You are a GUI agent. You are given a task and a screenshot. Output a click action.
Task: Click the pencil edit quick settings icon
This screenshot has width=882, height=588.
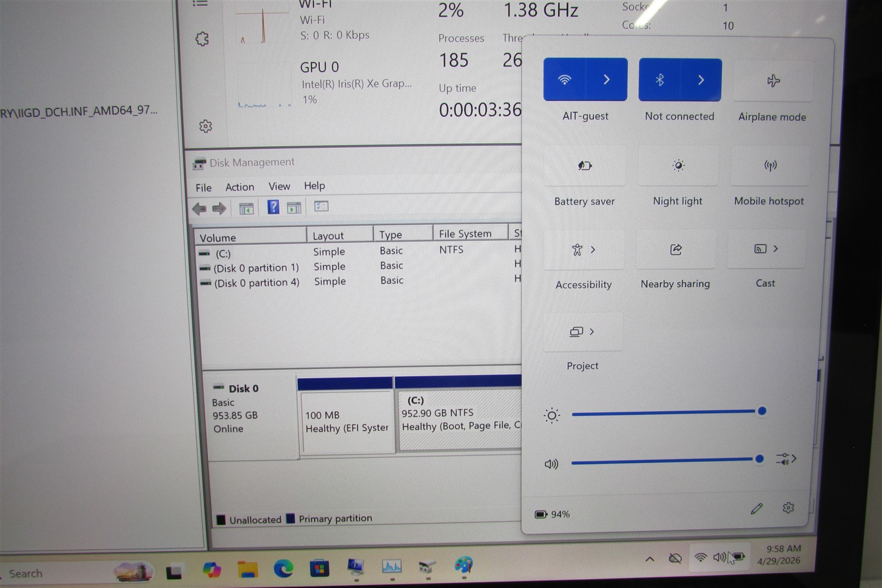click(756, 509)
